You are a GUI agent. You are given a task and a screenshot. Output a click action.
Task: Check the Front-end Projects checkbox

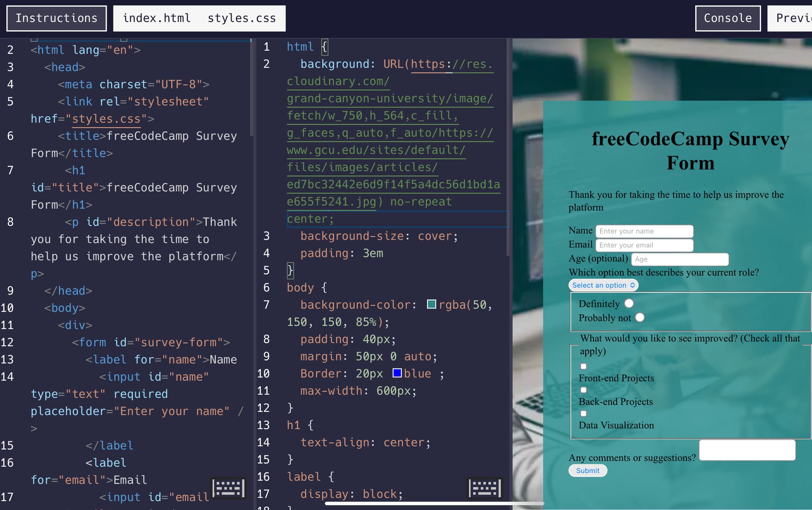(584, 367)
